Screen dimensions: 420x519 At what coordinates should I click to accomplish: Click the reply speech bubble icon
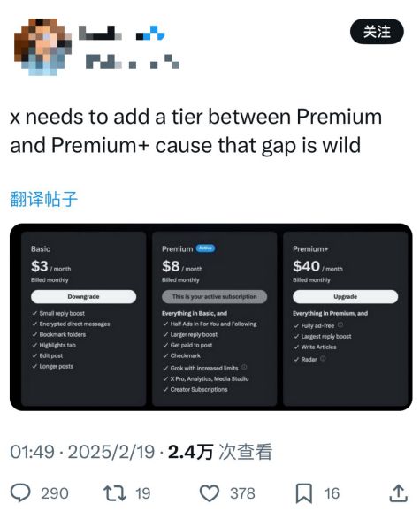tap(20, 492)
